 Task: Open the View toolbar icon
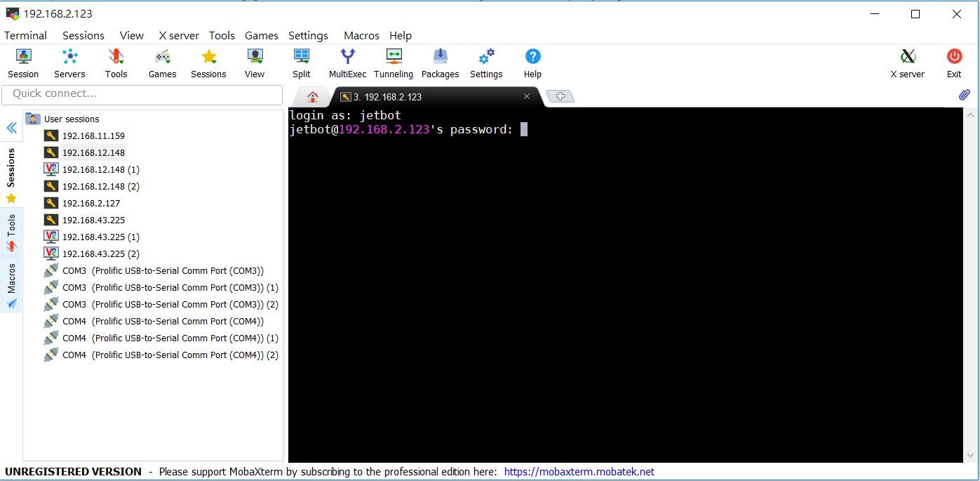pos(255,63)
